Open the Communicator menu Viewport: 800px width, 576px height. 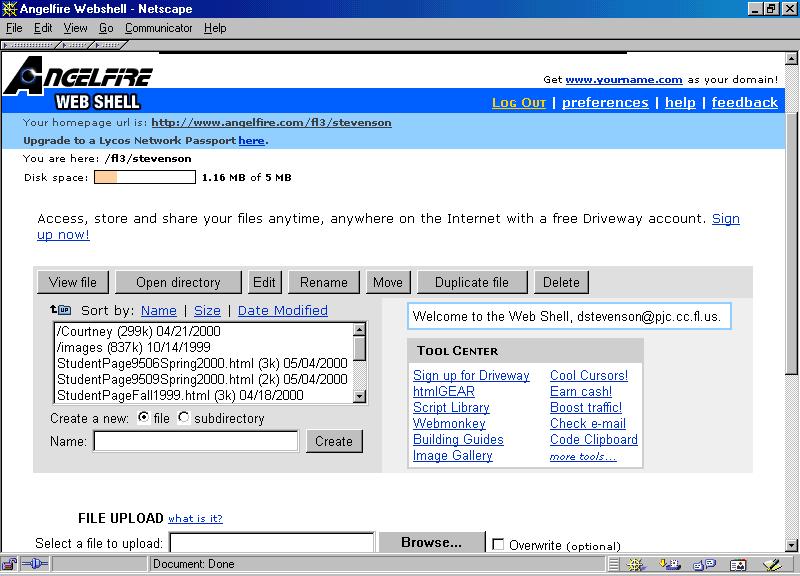(x=158, y=28)
